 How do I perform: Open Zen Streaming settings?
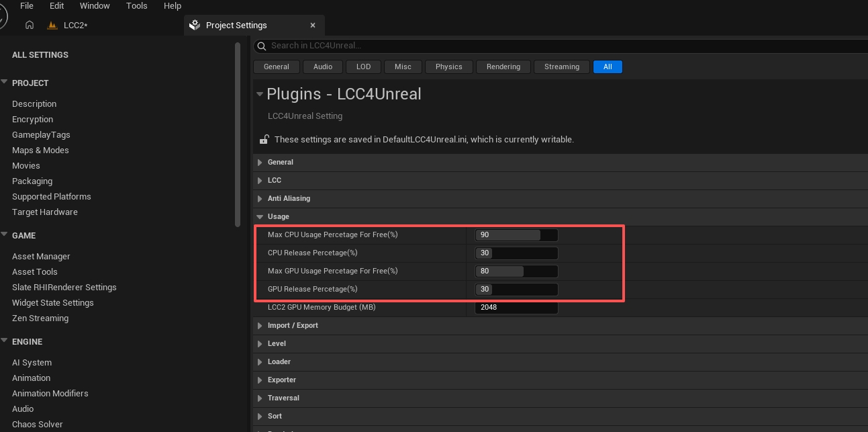40,318
